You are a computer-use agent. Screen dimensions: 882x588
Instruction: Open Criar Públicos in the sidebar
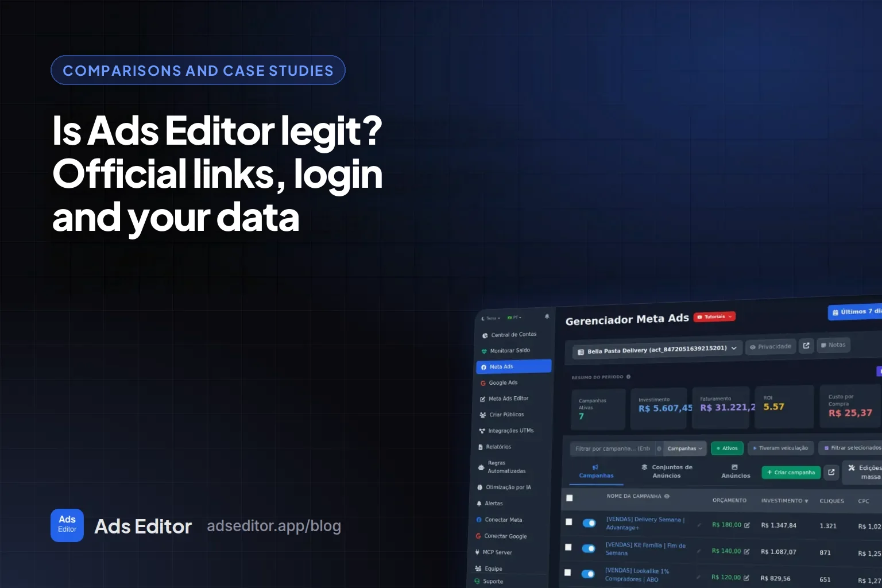[502, 415]
